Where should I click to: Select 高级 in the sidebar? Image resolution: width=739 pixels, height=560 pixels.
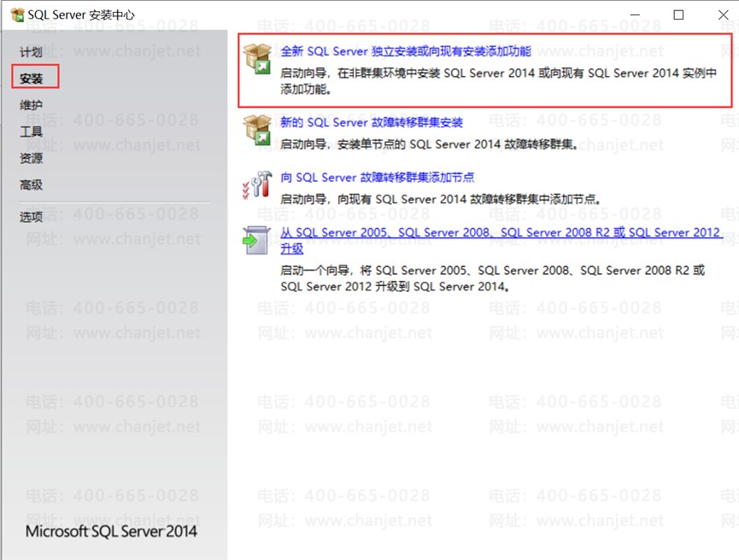31,185
